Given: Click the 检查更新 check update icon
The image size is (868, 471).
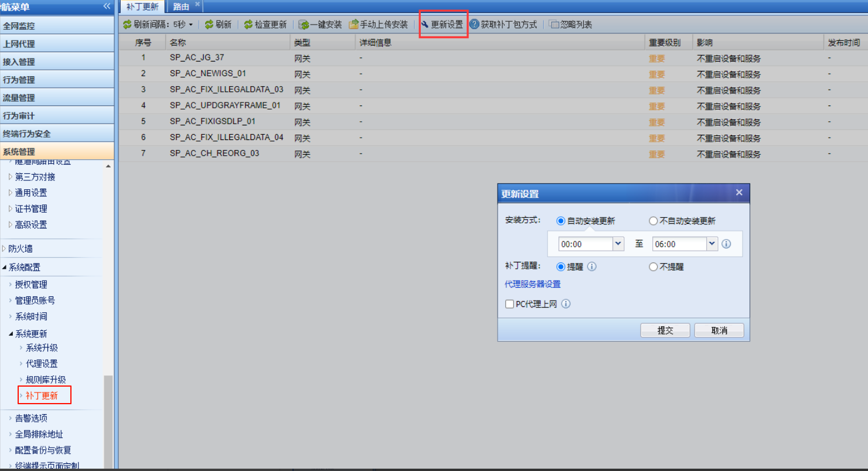Looking at the screenshot, I should tap(249, 25).
